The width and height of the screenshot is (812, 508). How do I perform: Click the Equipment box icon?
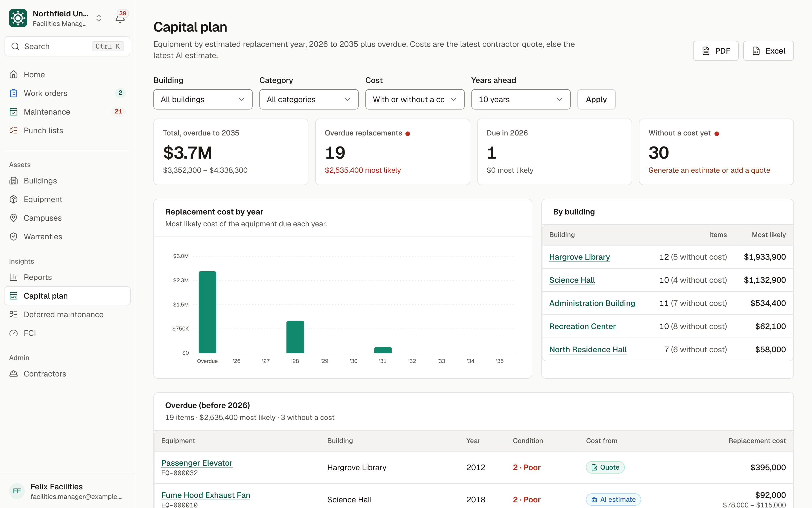[x=14, y=199]
